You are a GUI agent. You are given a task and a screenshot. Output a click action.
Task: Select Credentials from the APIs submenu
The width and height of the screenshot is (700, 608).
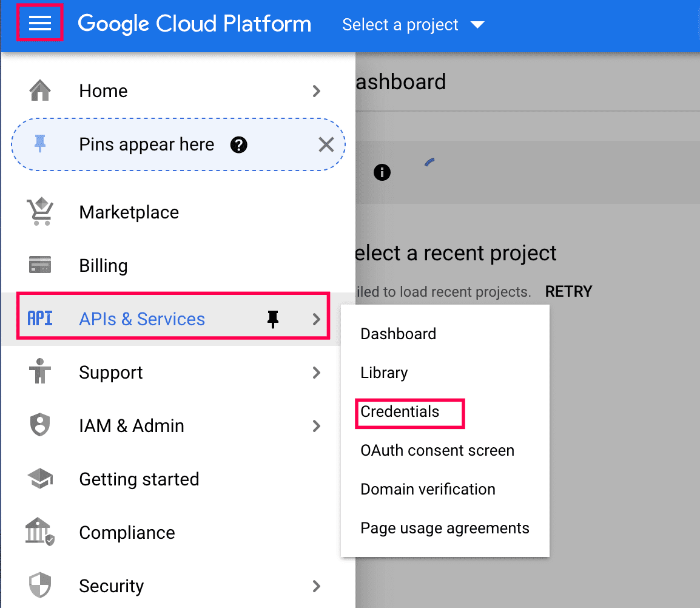click(x=400, y=412)
